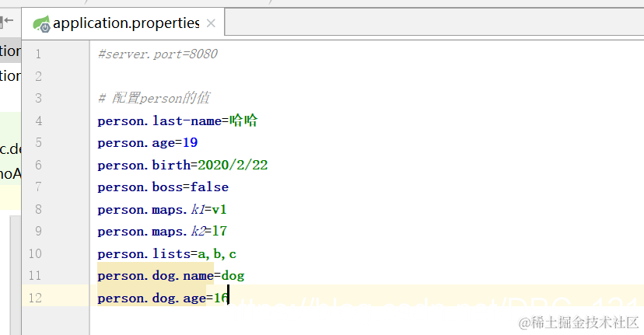
Task: Click the value 16 on line 12
Action: coord(221,298)
